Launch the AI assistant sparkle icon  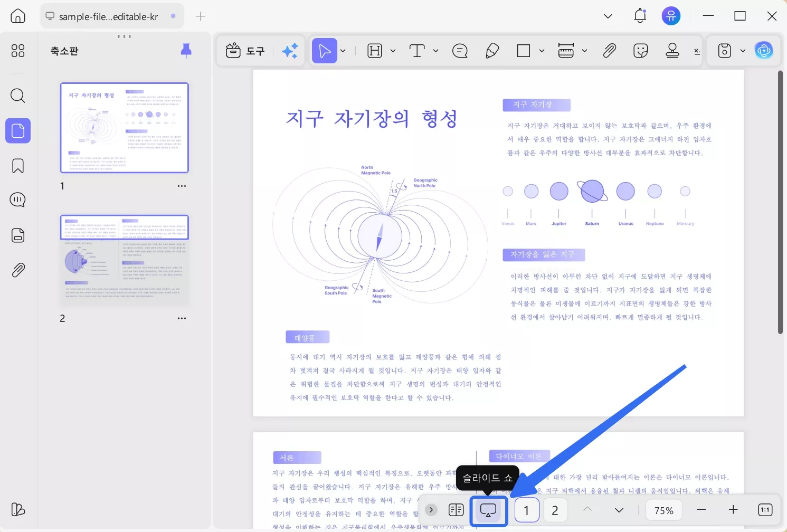[290, 51]
